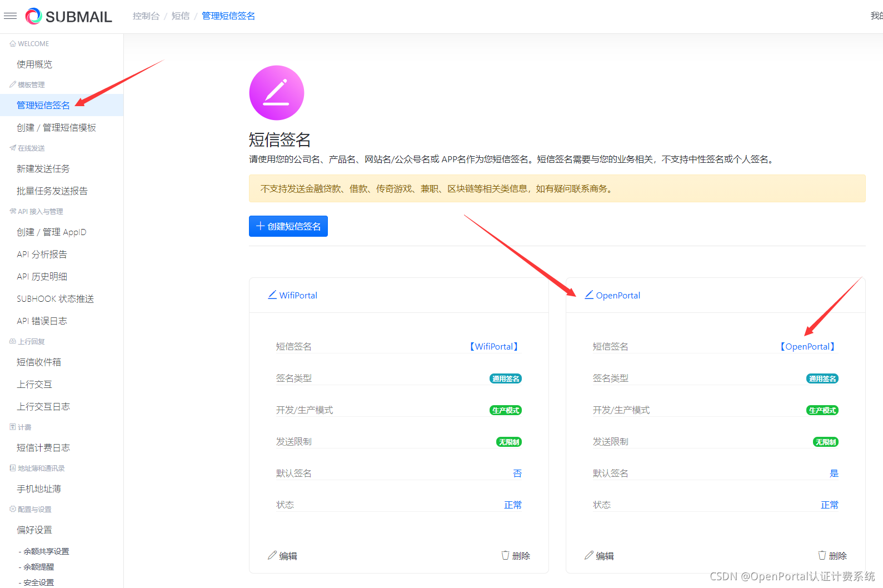883x588 pixels.
Task: Open 上行交互日志 in sidebar
Action: [43, 407]
